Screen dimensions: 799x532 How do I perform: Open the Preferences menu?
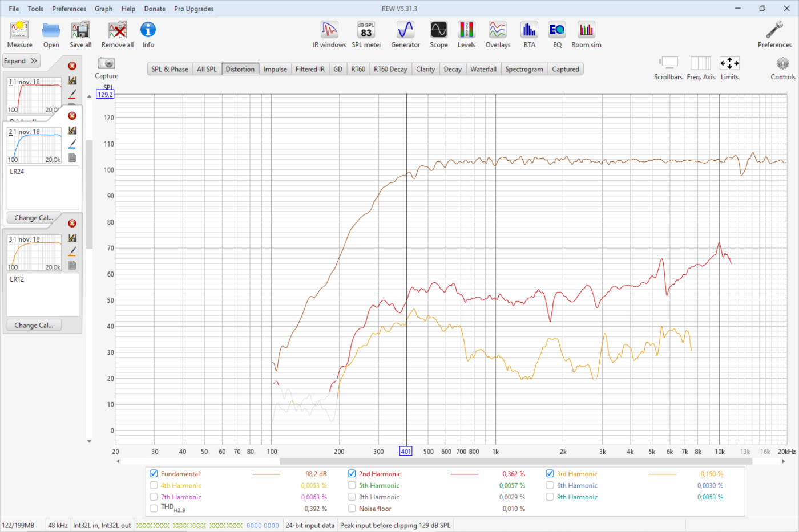(x=68, y=9)
